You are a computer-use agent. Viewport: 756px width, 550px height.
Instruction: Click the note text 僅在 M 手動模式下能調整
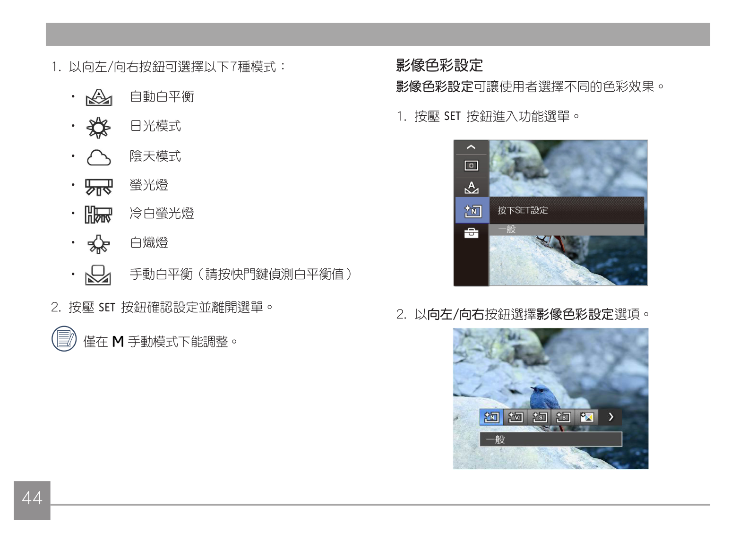click(160, 342)
